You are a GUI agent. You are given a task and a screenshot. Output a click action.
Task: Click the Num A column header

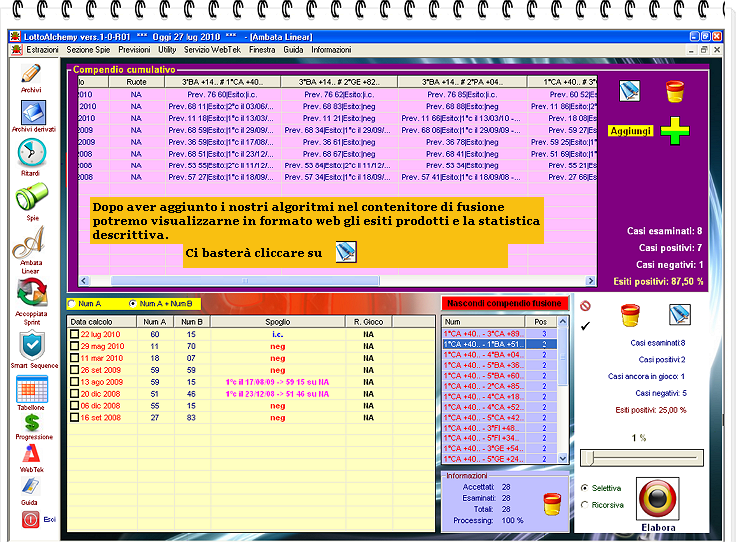(155, 321)
